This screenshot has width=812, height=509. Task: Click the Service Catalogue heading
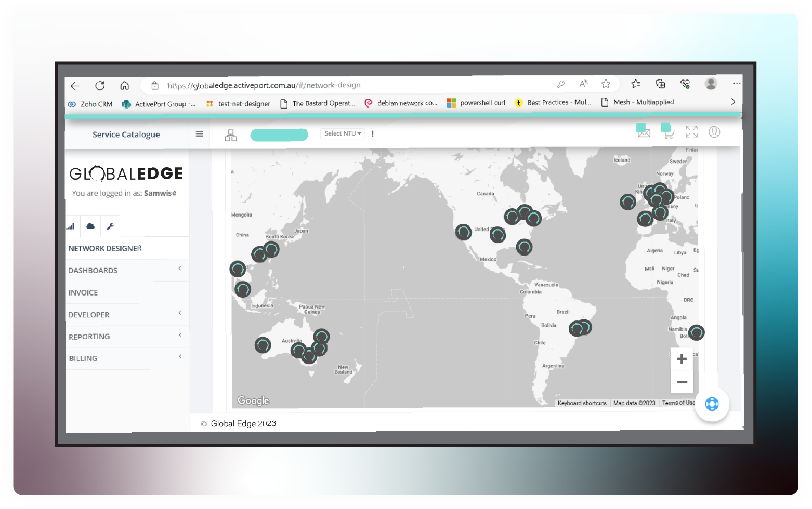tap(126, 135)
